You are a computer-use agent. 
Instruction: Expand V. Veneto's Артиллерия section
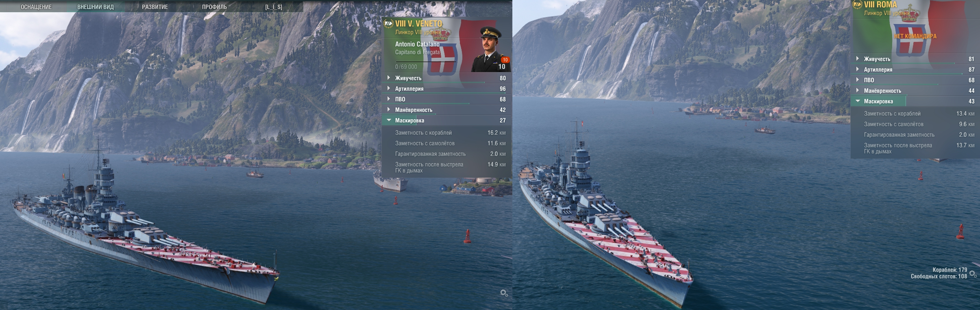pos(446,89)
